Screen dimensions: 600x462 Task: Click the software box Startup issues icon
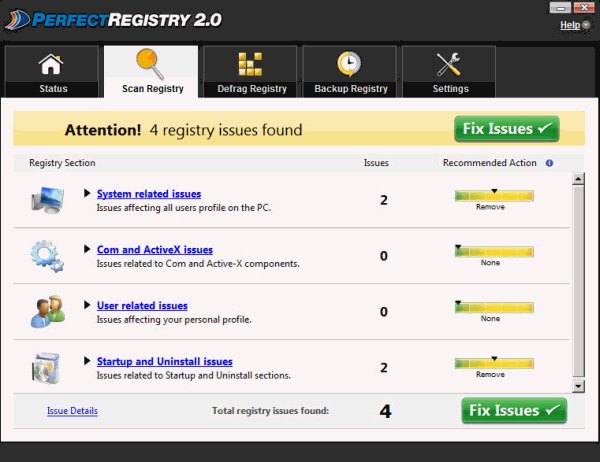(46, 368)
